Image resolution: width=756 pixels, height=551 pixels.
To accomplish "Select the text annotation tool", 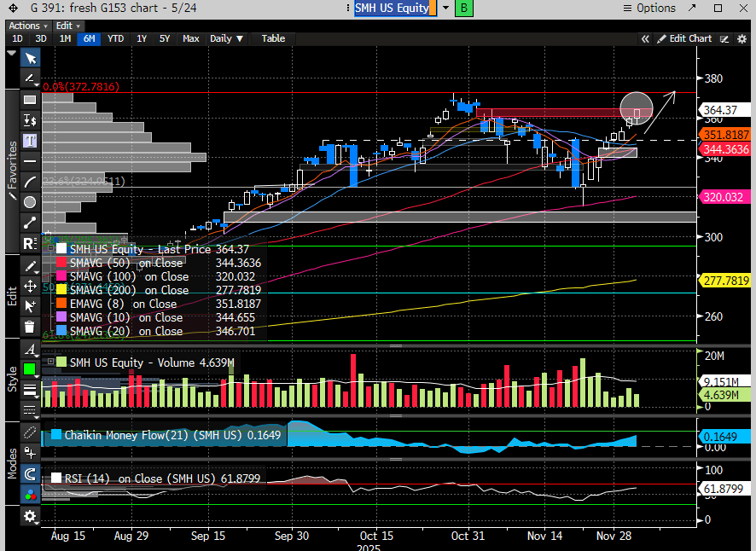I will coord(30,141).
